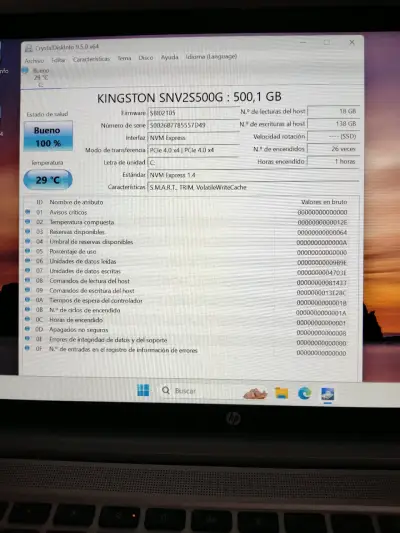Close the CrystalDiskInfo window

[352, 42]
